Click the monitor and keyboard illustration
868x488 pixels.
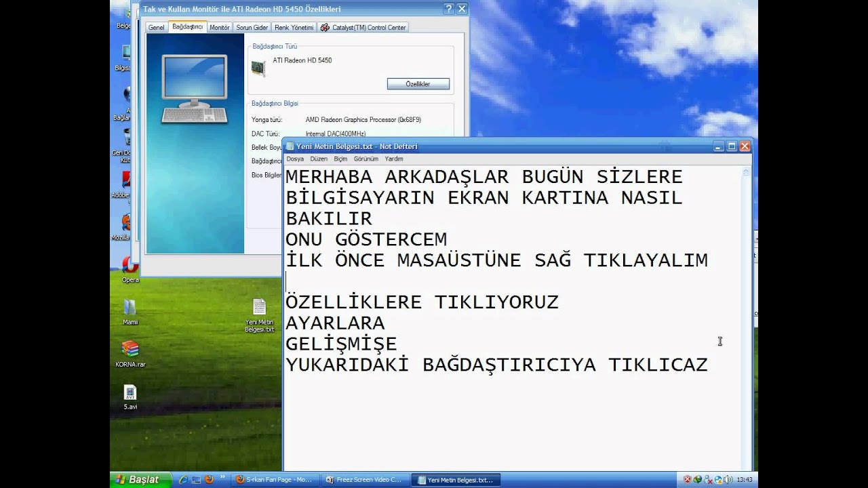pos(195,89)
